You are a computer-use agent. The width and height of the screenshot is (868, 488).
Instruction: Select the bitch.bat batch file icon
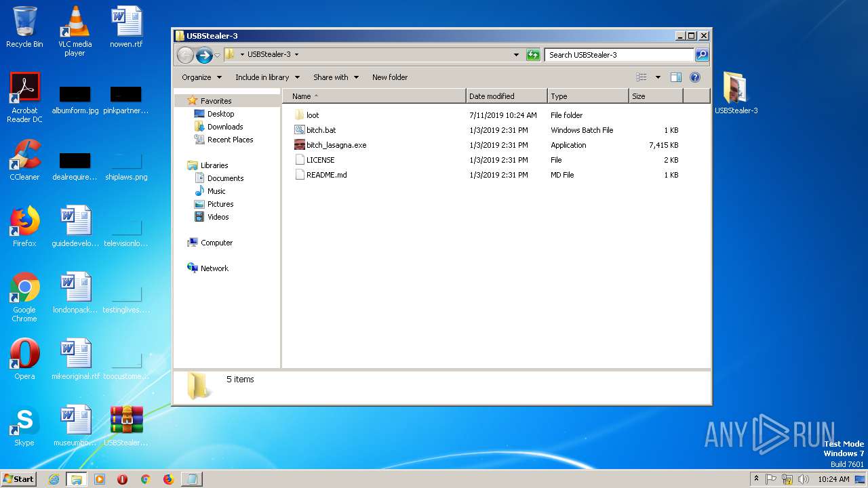300,130
